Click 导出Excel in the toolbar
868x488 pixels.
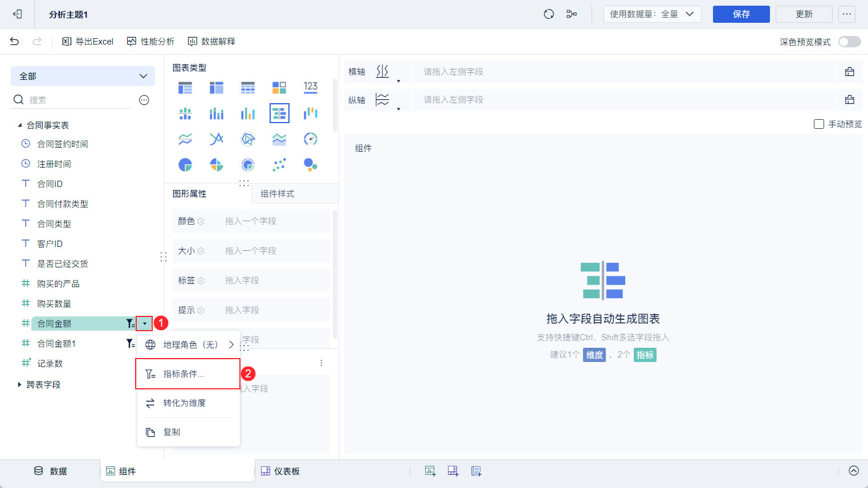(88, 41)
